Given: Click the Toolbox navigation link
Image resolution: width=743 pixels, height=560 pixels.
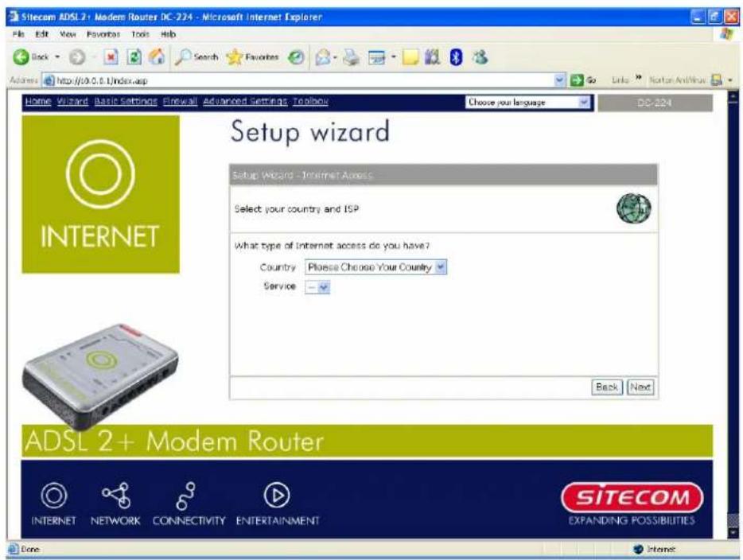Looking at the screenshot, I should 310,101.
